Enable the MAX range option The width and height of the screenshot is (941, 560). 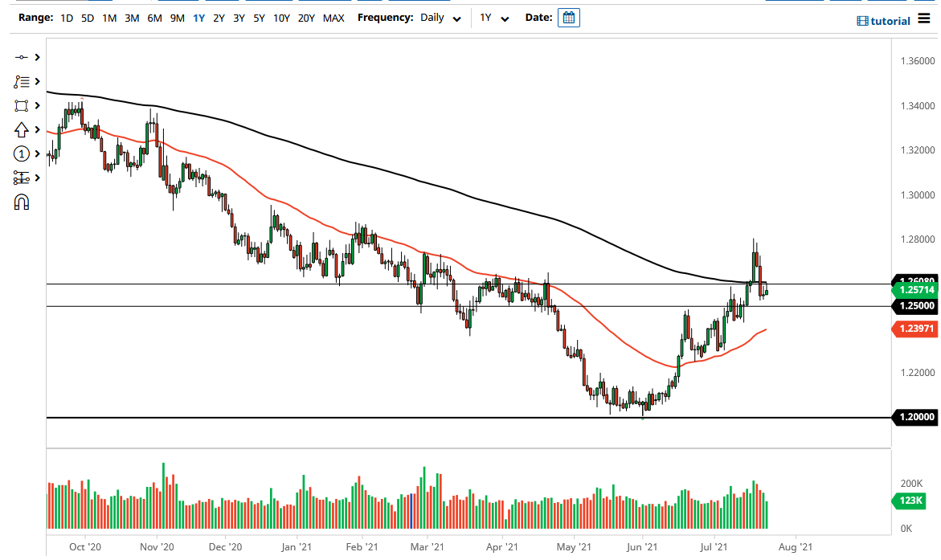(333, 17)
